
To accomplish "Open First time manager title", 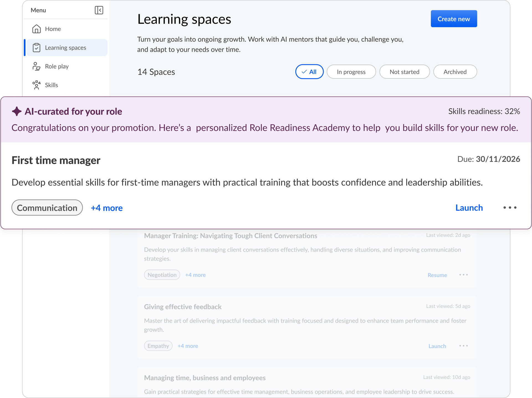I will coord(56,160).
